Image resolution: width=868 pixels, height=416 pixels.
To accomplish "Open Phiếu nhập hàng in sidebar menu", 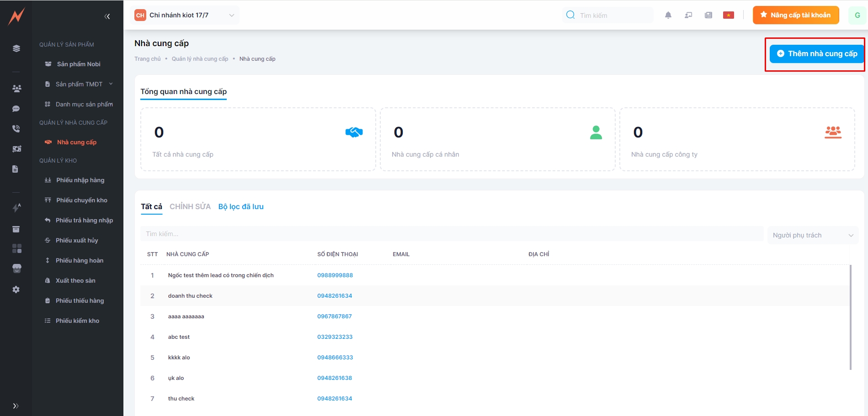I will tap(80, 180).
